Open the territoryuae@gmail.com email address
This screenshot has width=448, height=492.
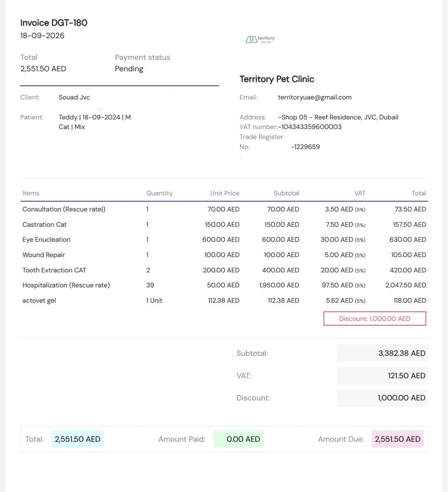tap(315, 97)
